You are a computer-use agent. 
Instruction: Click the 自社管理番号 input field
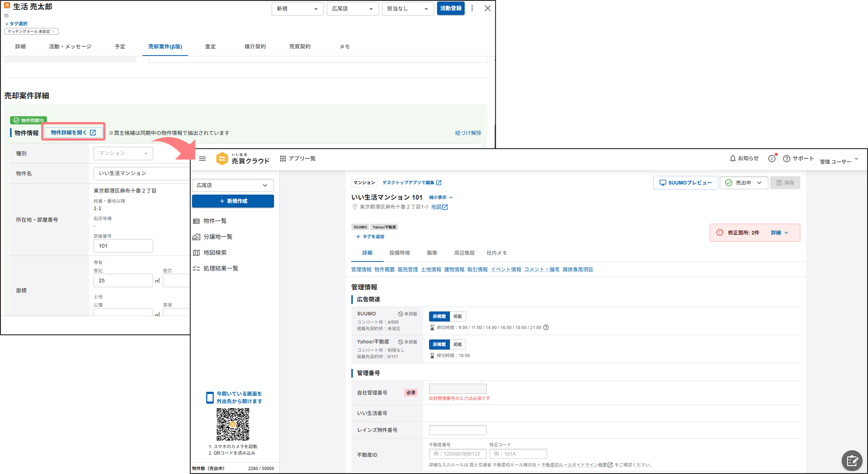point(457,389)
